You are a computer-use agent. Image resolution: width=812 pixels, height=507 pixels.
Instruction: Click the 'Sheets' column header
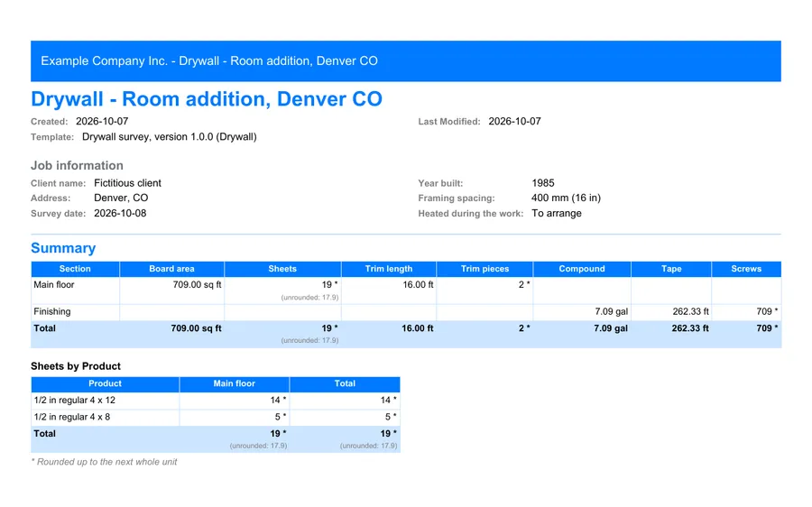pos(282,269)
